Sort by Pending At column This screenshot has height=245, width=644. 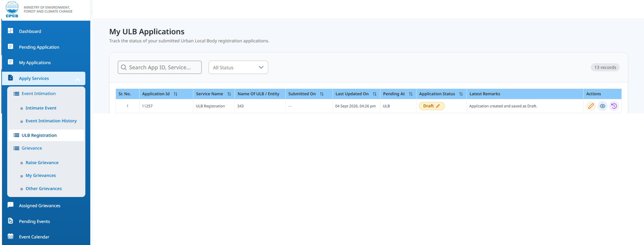pos(411,94)
